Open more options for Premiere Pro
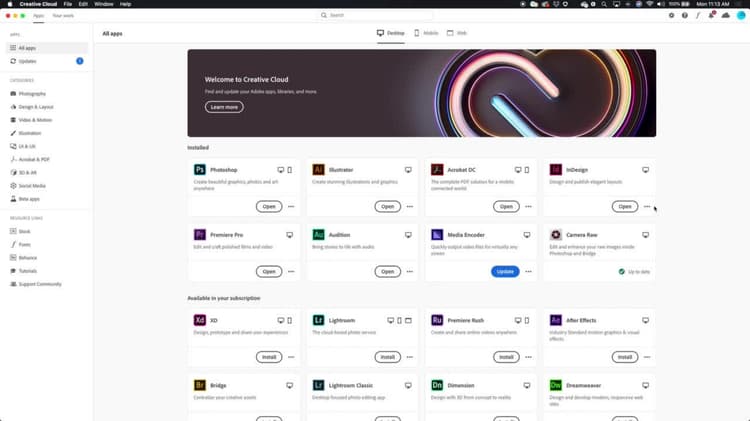 tap(291, 272)
